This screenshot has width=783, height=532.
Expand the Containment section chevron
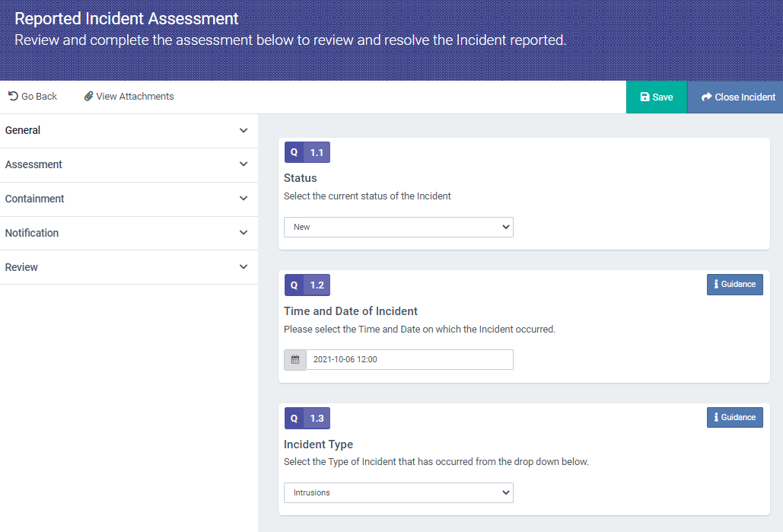(243, 199)
